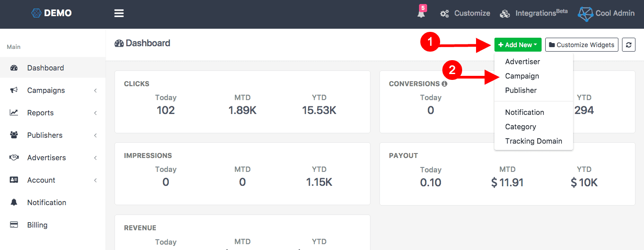Open Notification in the sidebar
Image resolution: width=644 pixels, height=250 pixels.
47,203
